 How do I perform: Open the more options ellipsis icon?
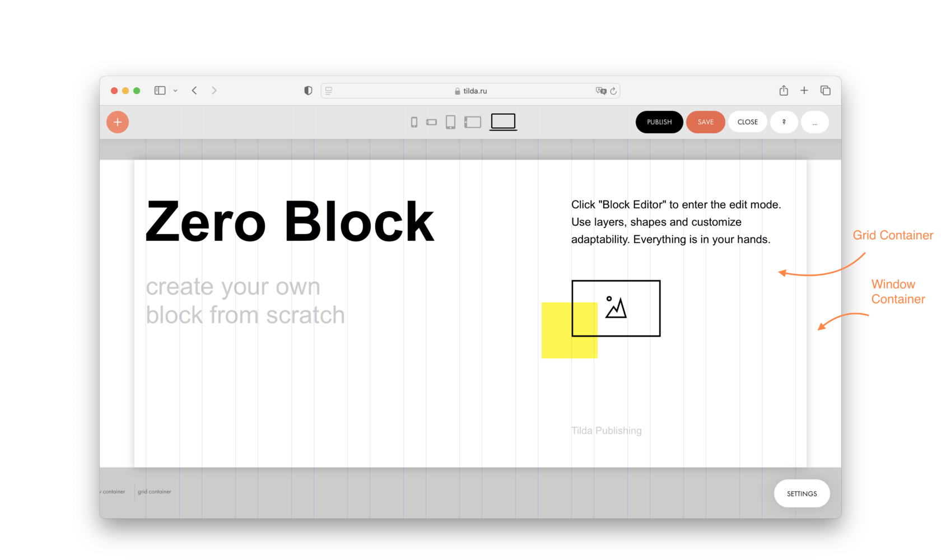[815, 122]
